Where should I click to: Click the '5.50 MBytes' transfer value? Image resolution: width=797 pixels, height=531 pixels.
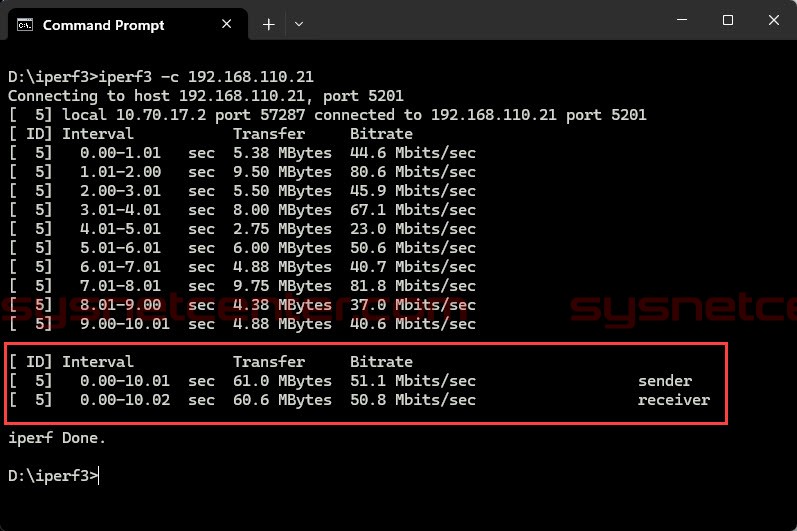click(x=282, y=191)
